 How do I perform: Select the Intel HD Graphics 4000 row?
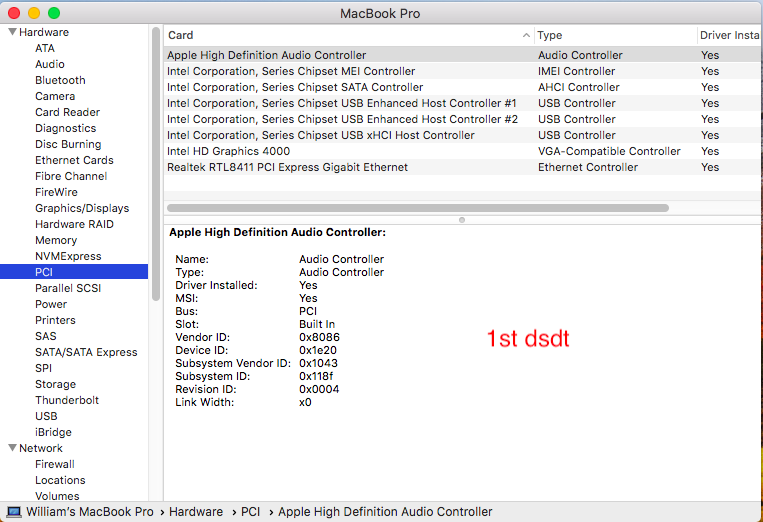228,151
